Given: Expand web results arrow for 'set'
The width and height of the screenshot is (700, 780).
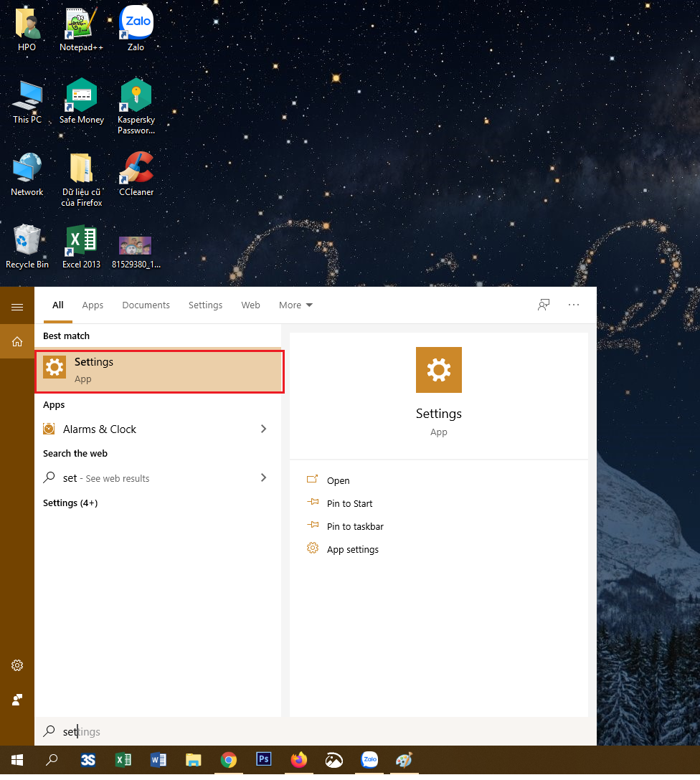Looking at the screenshot, I should click(x=263, y=477).
